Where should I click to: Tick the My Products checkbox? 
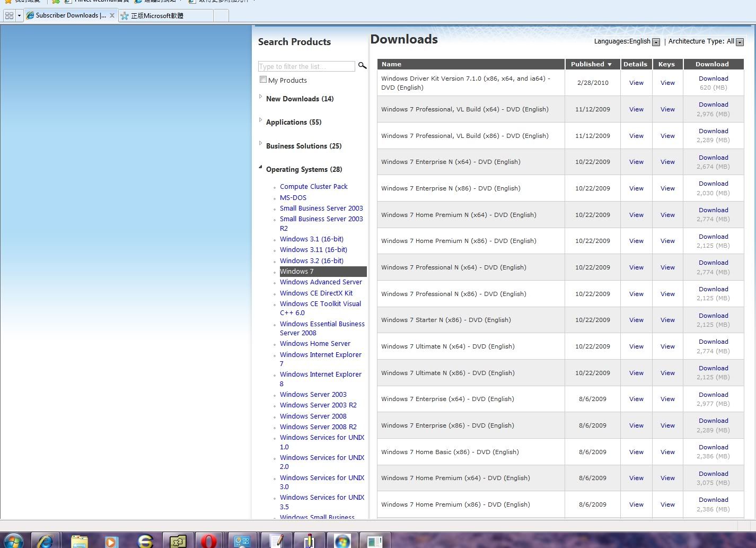click(263, 80)
